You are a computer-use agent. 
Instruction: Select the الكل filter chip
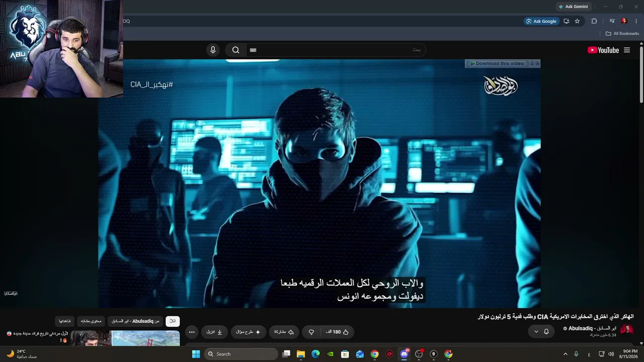pos(173,321)
